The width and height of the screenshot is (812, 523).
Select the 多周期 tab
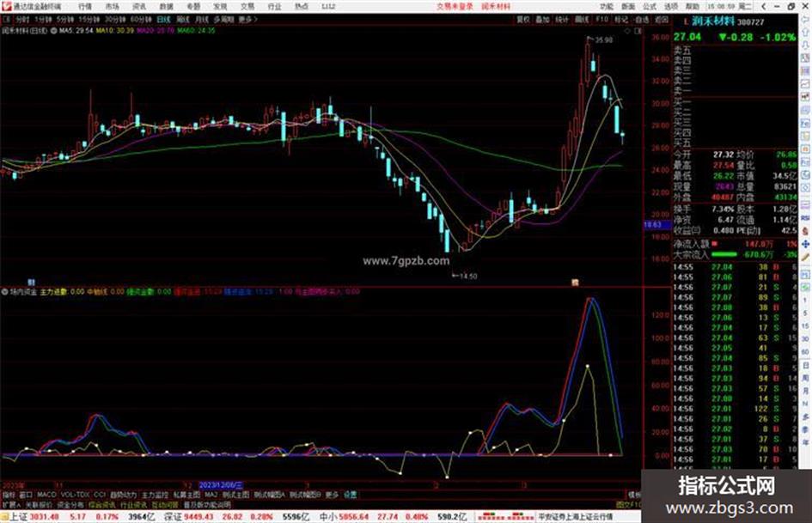coord(223,19)
